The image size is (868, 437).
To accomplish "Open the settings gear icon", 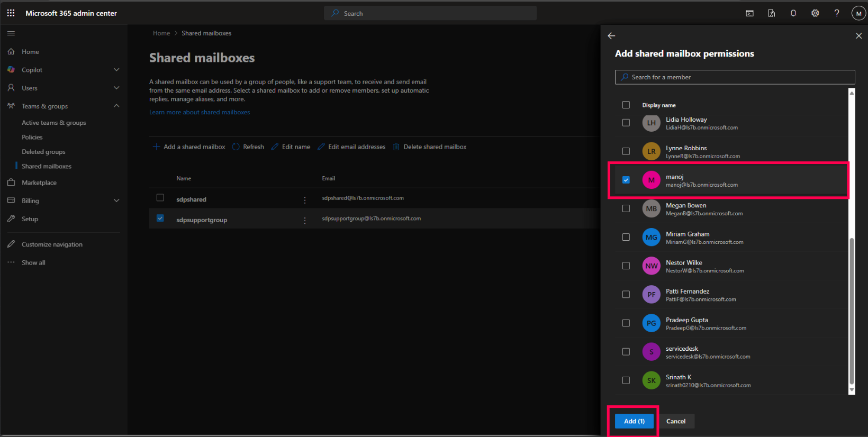I will [x=815, y=13].
